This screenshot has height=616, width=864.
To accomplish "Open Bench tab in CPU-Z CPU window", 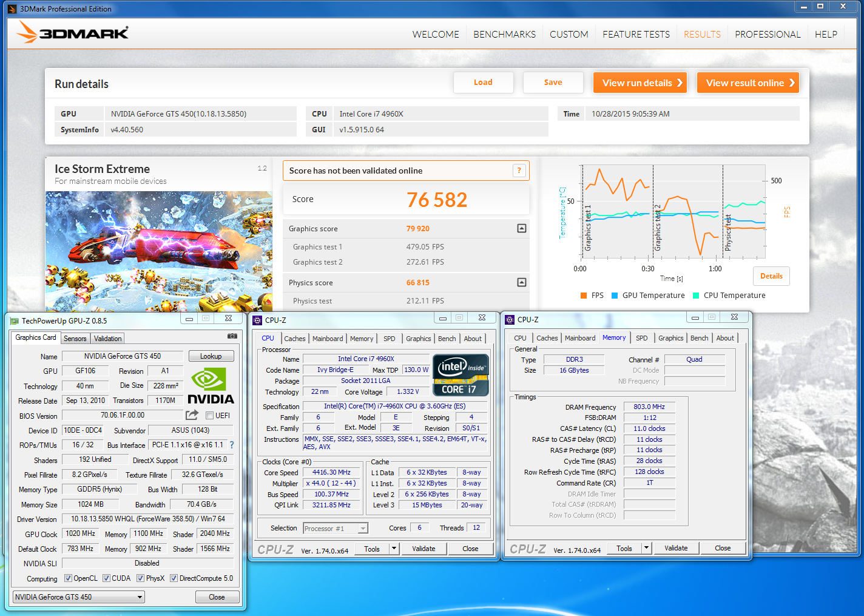I will [x=447, y=339].
